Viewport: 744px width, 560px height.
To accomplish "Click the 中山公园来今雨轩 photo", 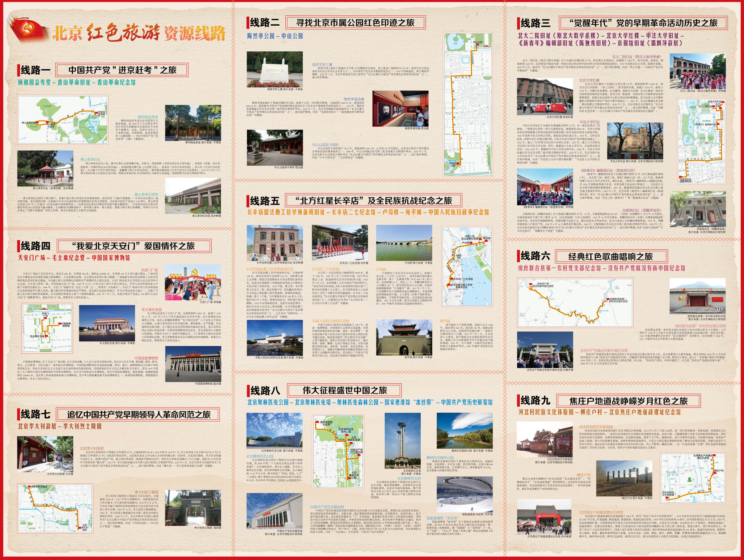I will click(275, 147).
